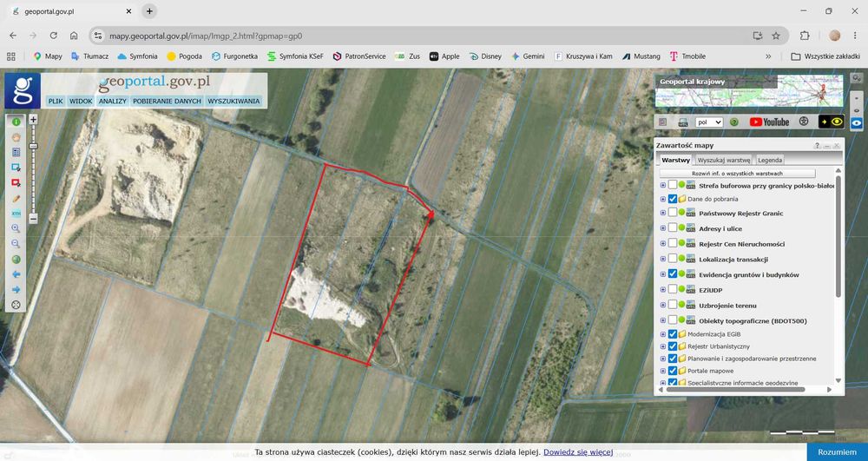Activate the hand pan tool
Image resolution: width=868 pixels, height=461 pixels.
16,137
